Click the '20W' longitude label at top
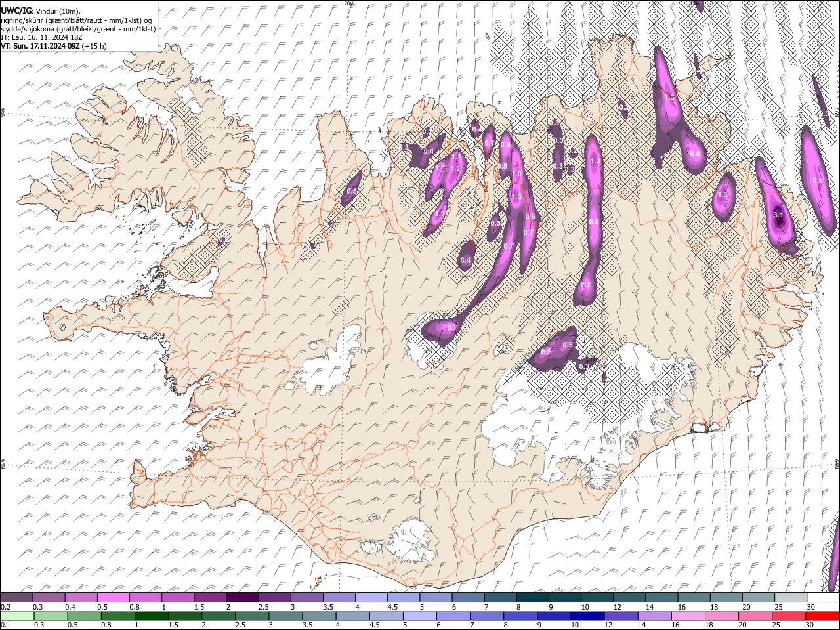Screen dimensions: 840x630 [x=350, y=3]
